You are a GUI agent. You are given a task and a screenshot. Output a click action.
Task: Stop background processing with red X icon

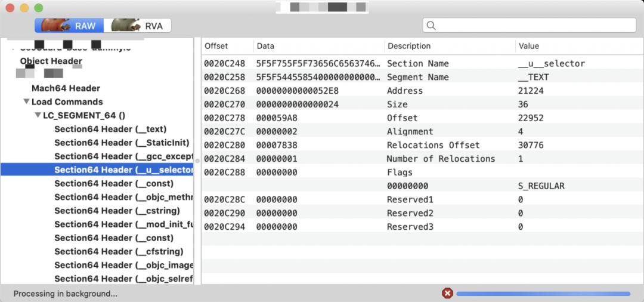pyautogui.click(x=447, y=293)
